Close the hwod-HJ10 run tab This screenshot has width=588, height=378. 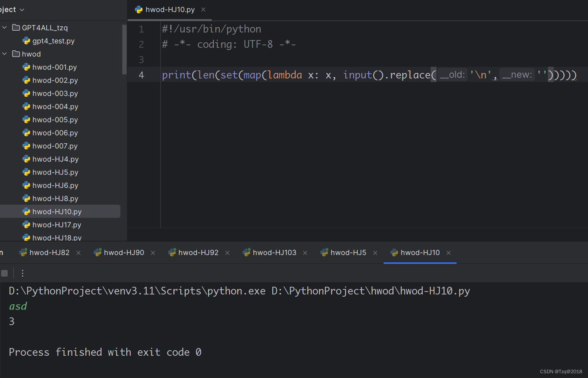coord(449,253)
